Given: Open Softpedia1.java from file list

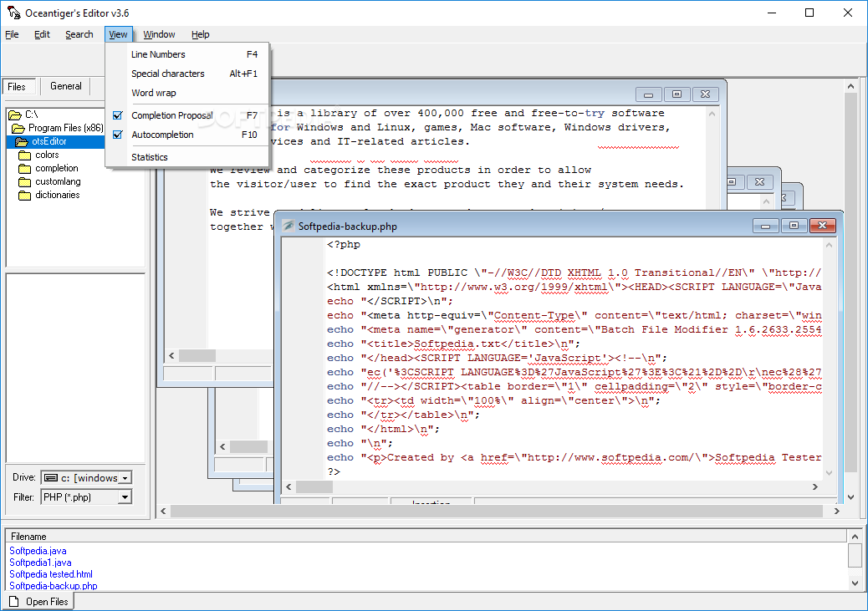Looking at the screenshot, I should click(40, 563).
